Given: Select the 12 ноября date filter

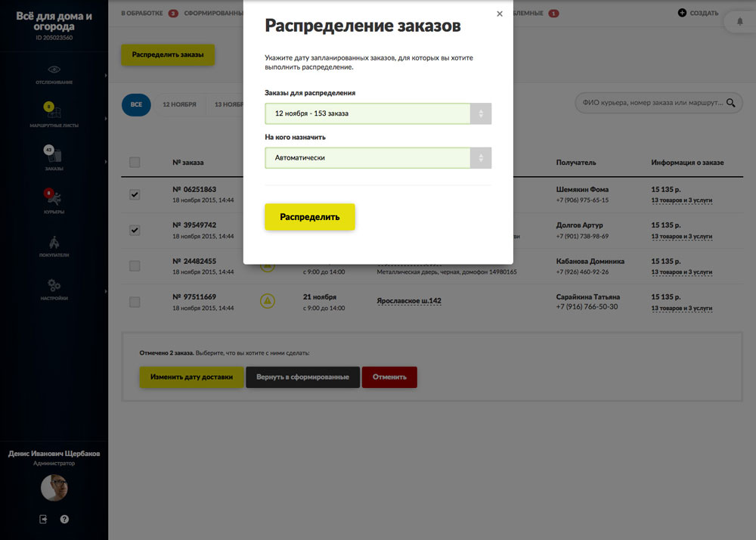Looking at the screenshot, I should pyautogui.click(x=179, y=104).
